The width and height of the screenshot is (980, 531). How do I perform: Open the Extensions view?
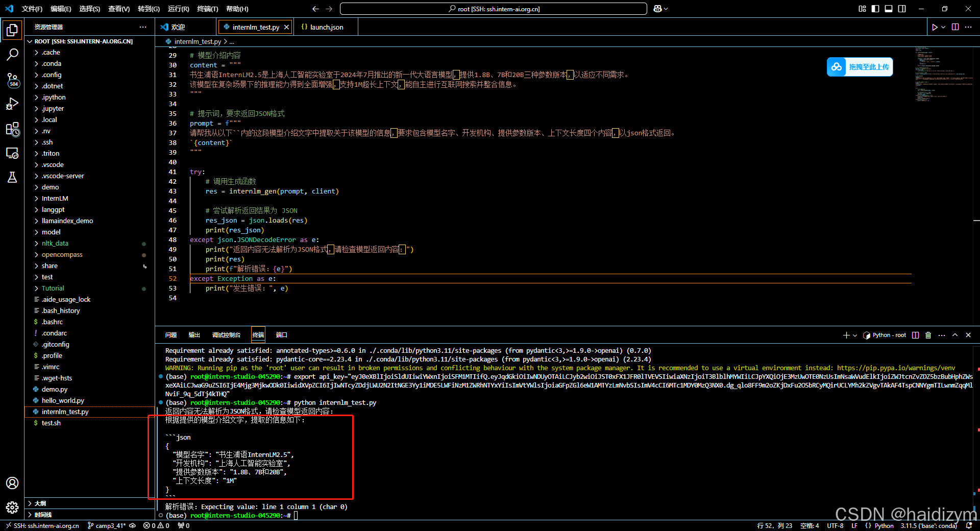[x=12, y=129]
